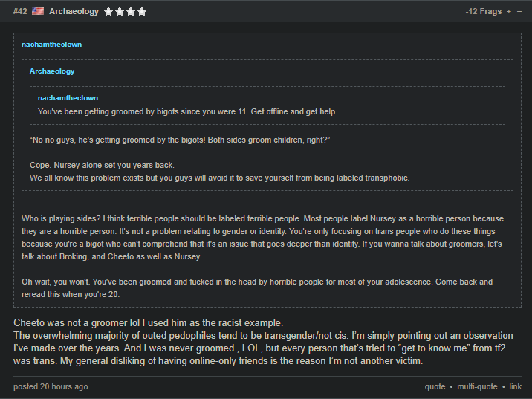532x399 pixels.
Task: Click the -12 Frags score
Action: 484,11
